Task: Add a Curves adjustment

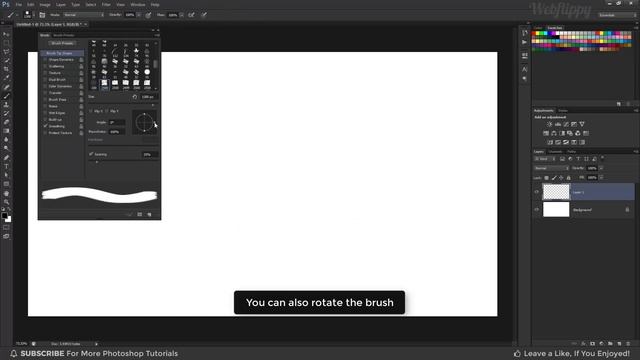Action: (x=566, y=124)
